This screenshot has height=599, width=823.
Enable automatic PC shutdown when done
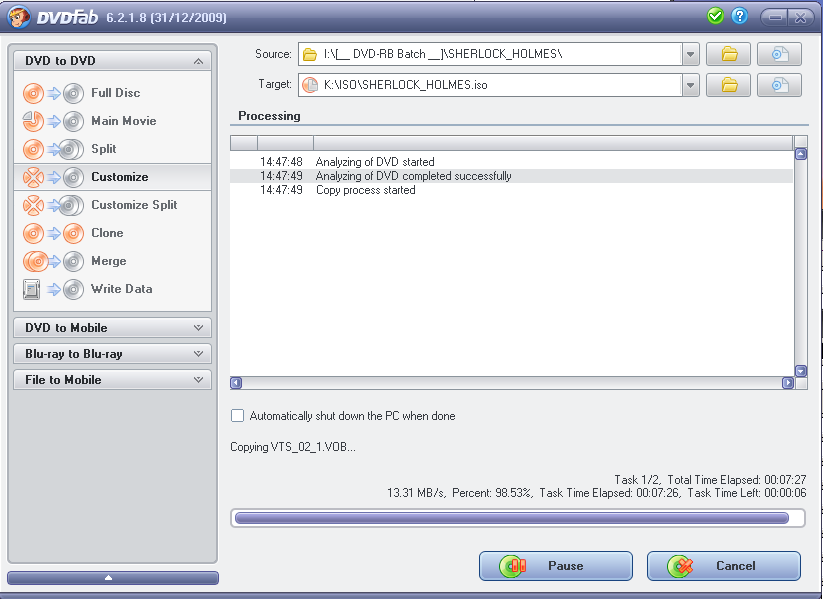coord(238,416)
